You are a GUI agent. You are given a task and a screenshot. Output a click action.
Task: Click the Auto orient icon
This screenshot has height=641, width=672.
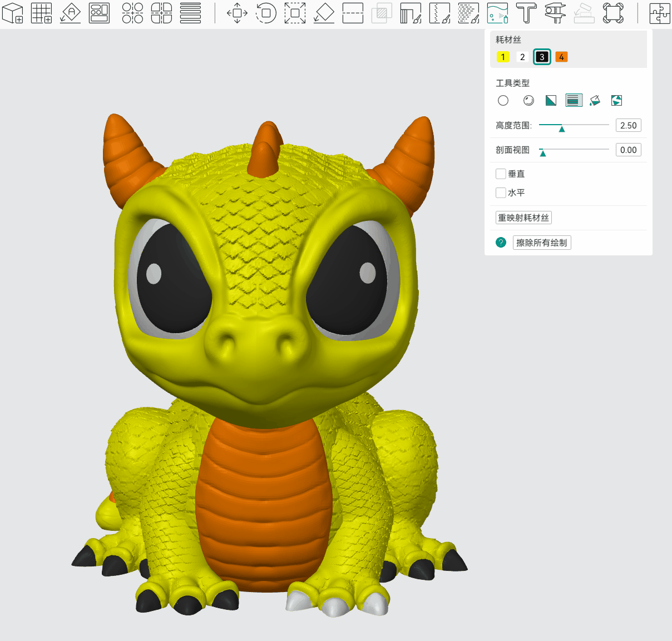coord(70,13)
